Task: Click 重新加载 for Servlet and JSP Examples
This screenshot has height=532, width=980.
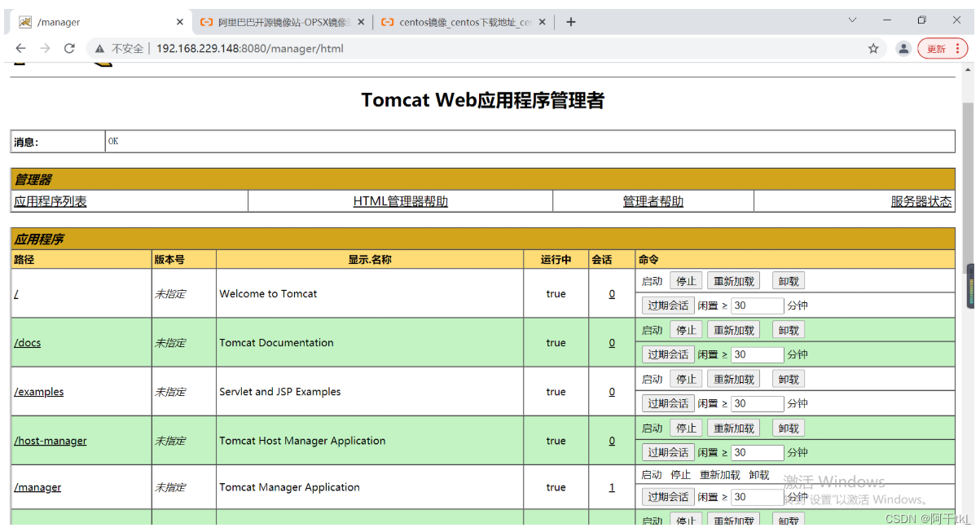Action: (x=734, y=379)
